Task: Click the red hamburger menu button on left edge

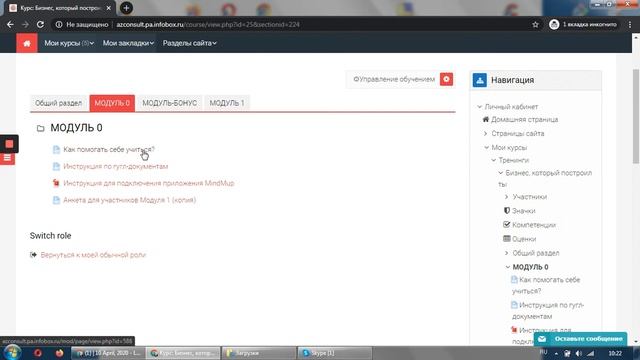Action: coord(7,158)
